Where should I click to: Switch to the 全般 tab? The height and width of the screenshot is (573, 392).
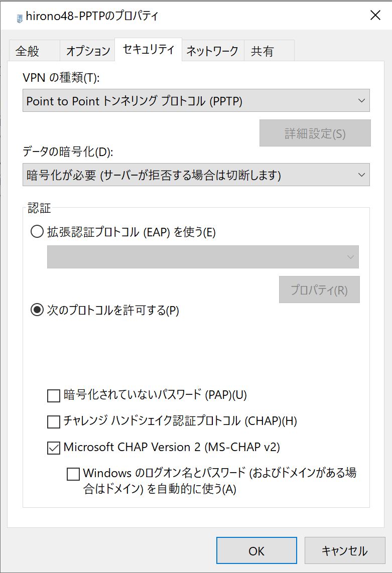click(27, 51)
